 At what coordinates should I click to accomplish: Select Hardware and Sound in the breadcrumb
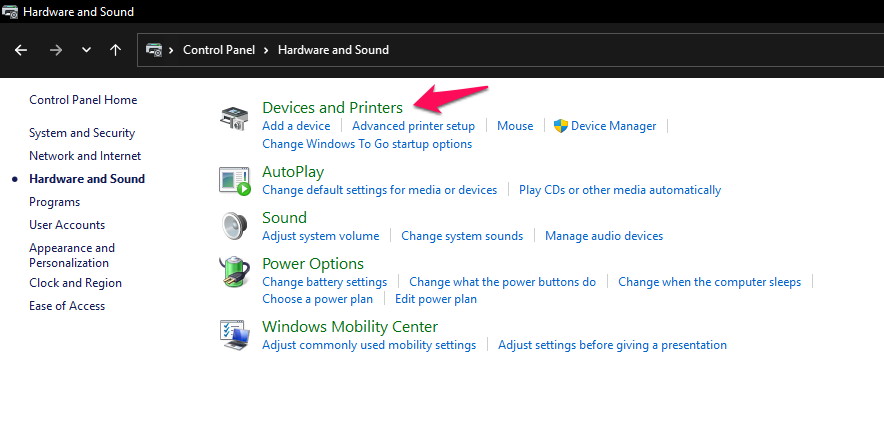333,50
